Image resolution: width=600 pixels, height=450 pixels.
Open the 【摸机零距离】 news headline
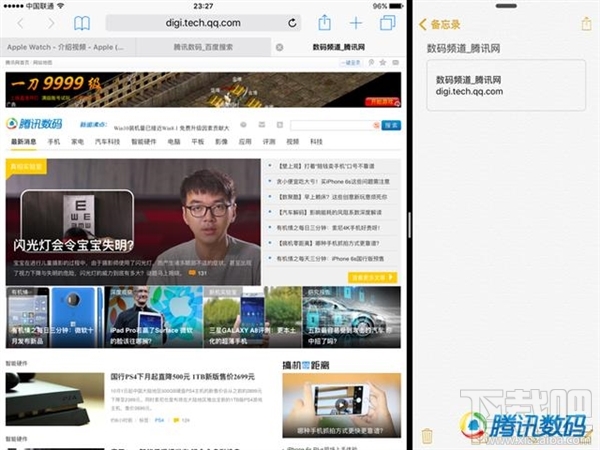point(328,243)
